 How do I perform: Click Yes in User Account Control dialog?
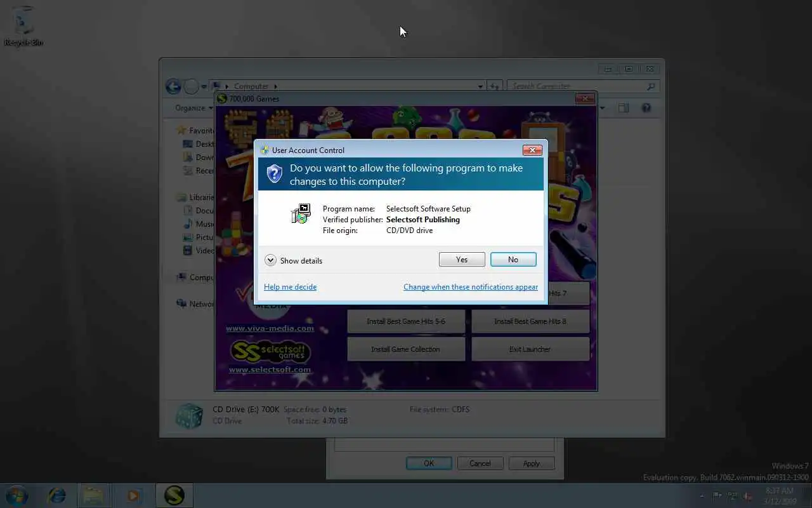point(462,260)
